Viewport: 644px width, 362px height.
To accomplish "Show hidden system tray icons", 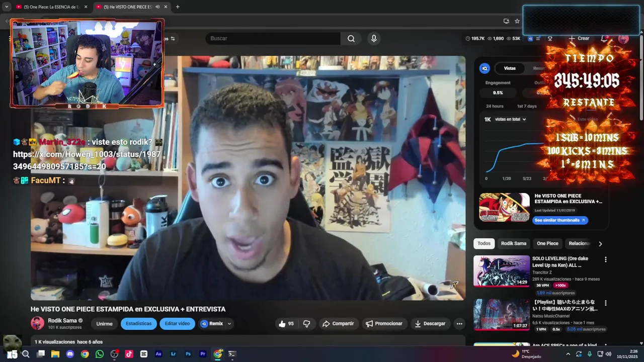I will point(568,354).
